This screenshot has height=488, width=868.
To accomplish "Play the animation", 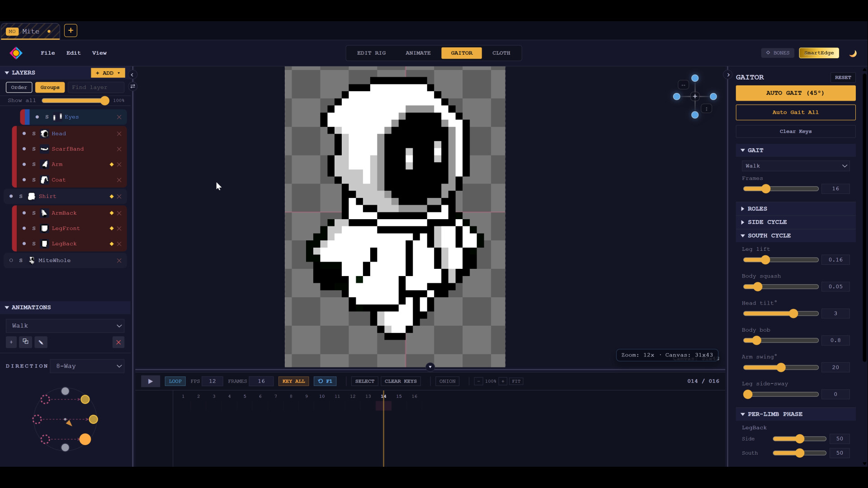I will pyautogui.click(x=151, y=381).
